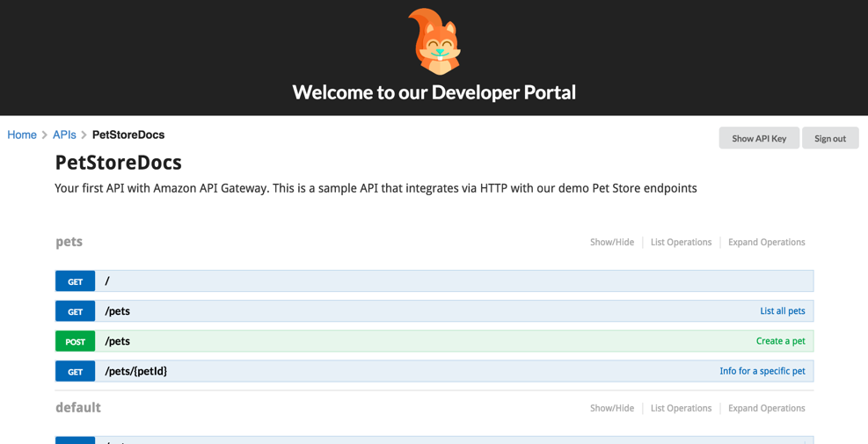
Task: Expand the /pets/{petId} path
Action: pos(136,371)
